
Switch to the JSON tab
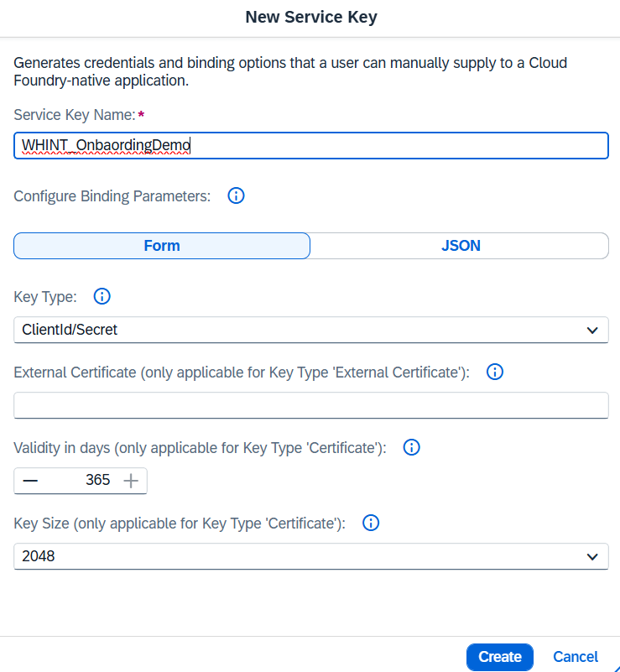(x=460, y=246)
